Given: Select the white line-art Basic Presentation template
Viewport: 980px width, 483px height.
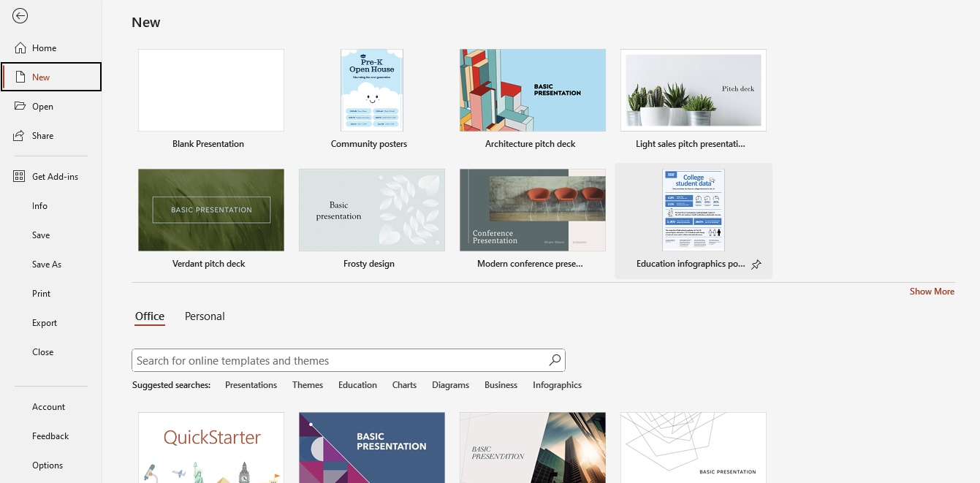Looking at the screenshot, I should (x=694, y=447).
